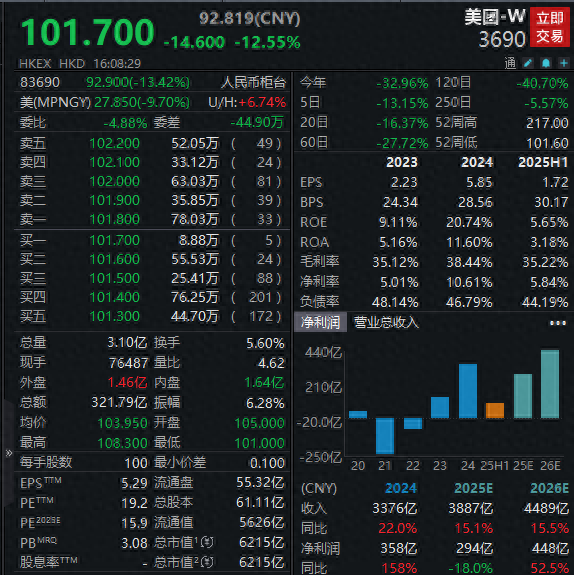The height and width of the screenshot is (575, 574).
Task: Select the 卖二 ask price 101.900
Action: click(x=114, y=200)
